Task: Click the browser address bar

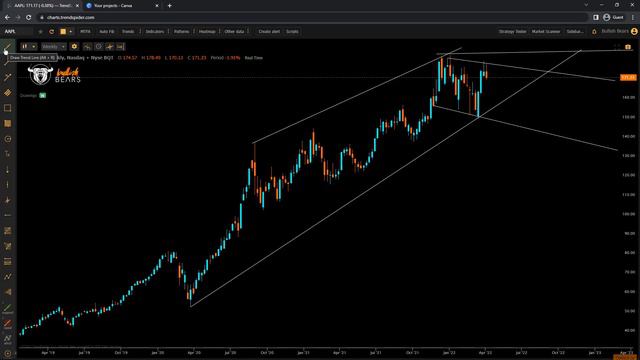Action: coord(312,18)
